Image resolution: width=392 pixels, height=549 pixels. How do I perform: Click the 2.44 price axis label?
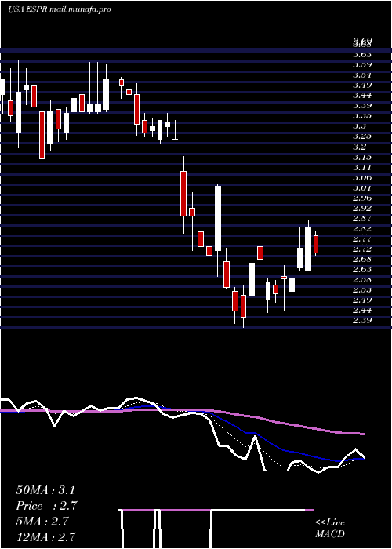(x=362, y=310)
